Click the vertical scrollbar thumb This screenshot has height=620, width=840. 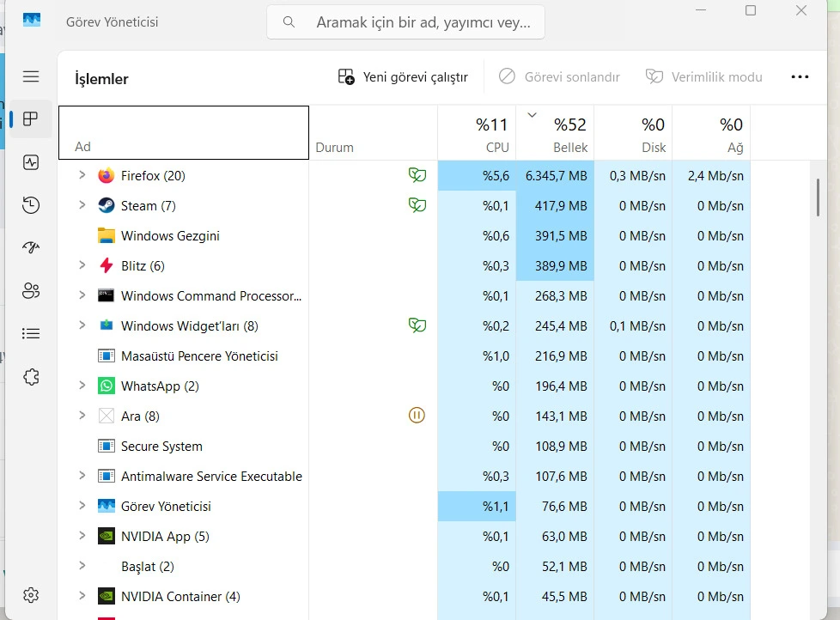point(818,198)
